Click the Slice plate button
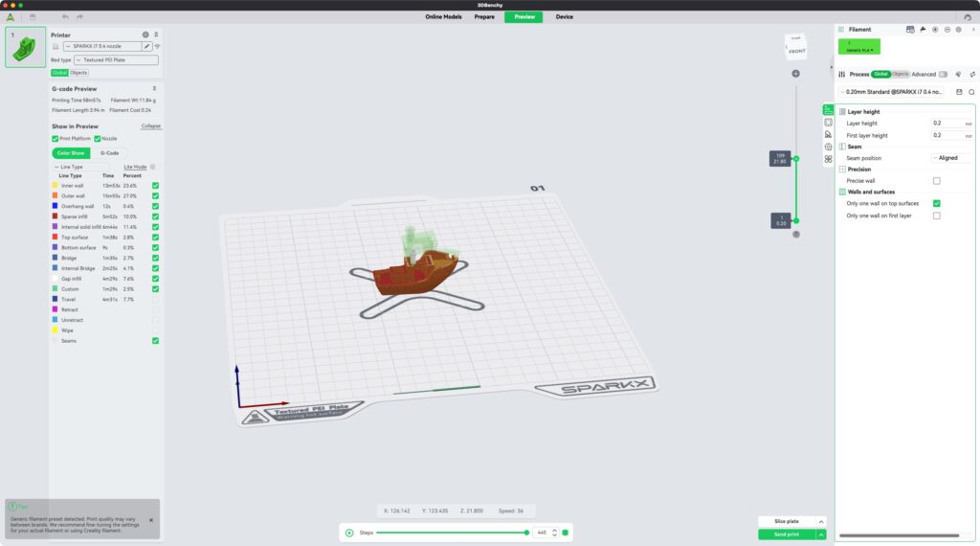This screenshot has width=980, height=546. pos(786,521)
